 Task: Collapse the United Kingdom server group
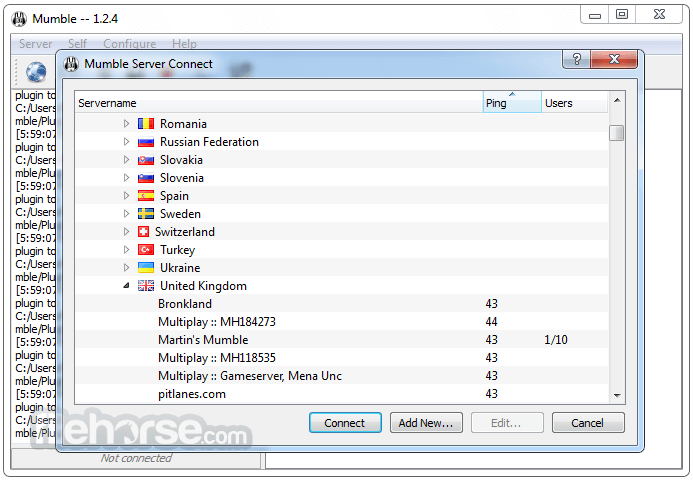[126, 286]
